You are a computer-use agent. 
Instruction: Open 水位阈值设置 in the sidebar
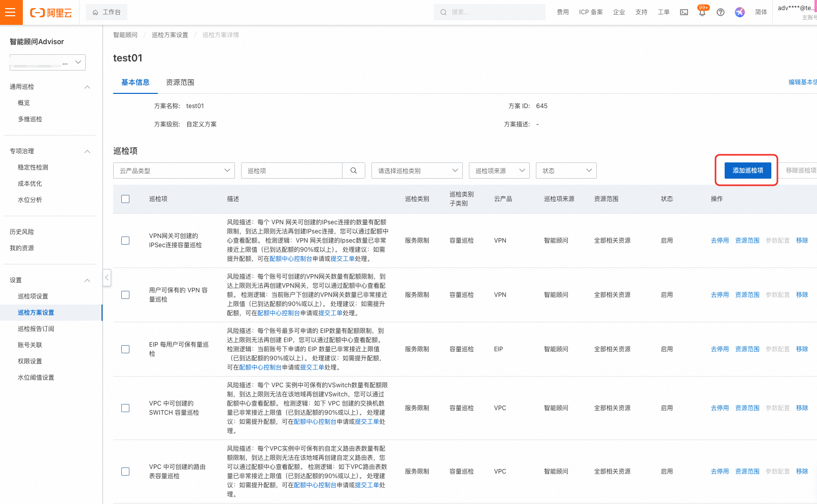click(36, 378)
